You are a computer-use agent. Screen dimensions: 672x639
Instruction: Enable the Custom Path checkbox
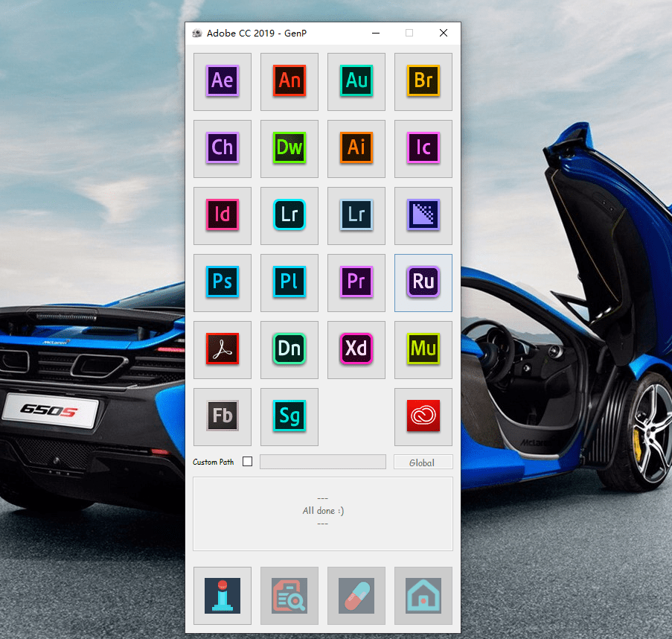click(x=247, y=462)
